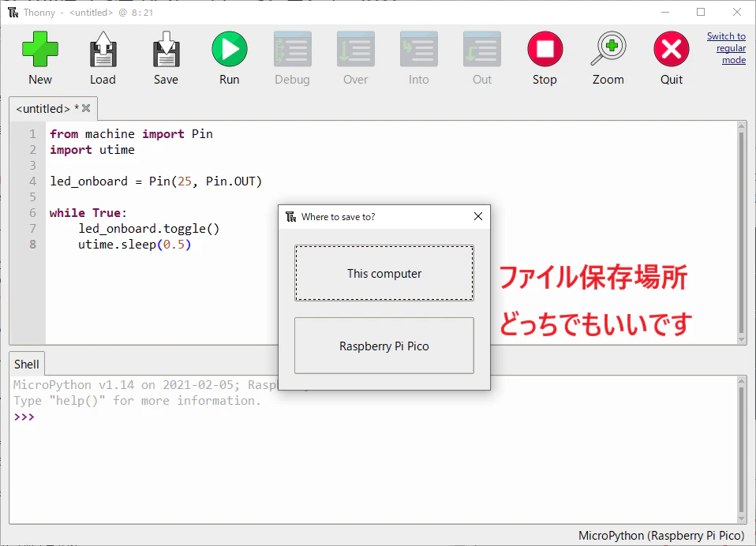Choose This computer as save location
This screenshot has width=756, height=546.
click(x=384, y=273)
